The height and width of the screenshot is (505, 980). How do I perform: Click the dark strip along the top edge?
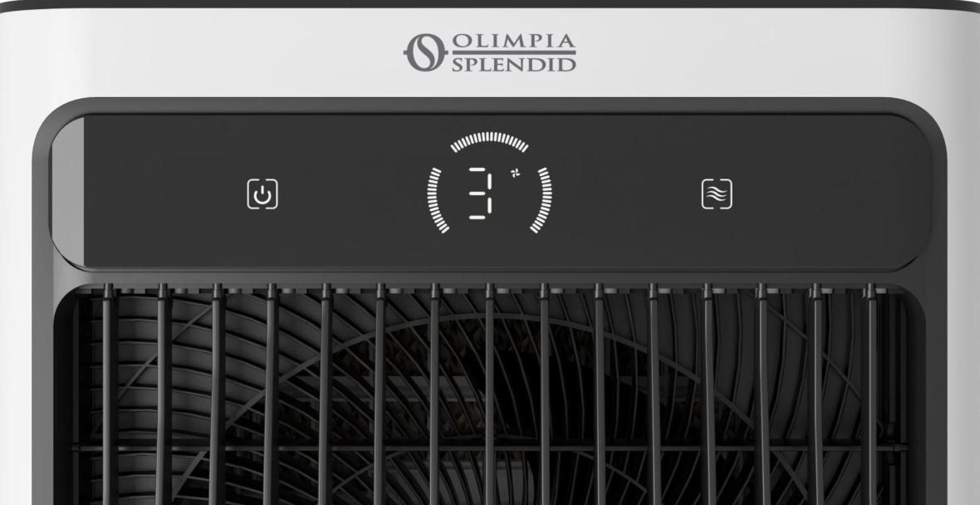tap(490, 4)
